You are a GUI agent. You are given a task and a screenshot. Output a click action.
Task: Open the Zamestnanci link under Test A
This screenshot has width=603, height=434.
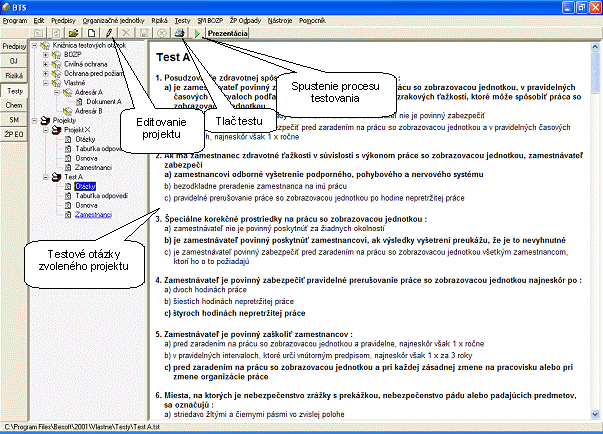93,215
